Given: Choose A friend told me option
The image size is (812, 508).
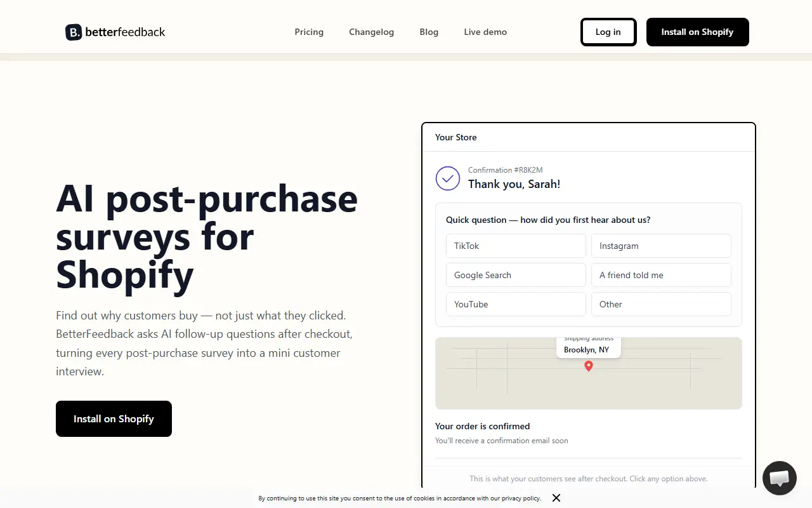Looking at the screenshot, I should click(x=661, y=275).
